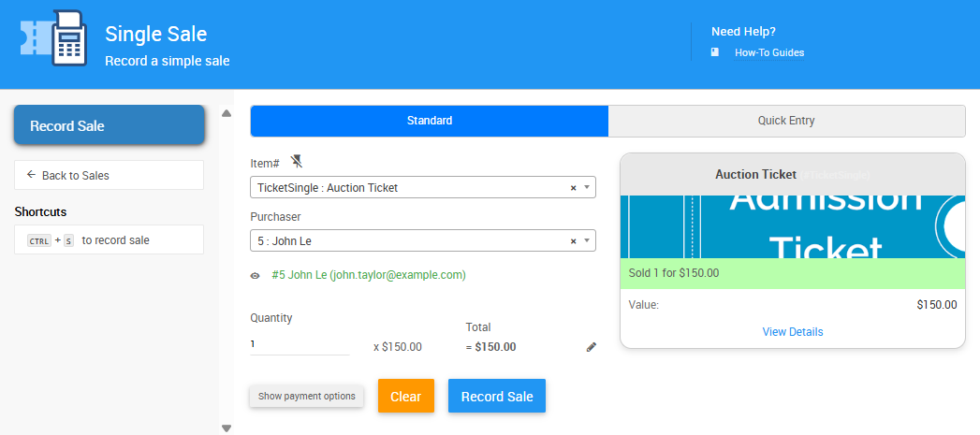Switch to the Quick Entry tab

coord(786,121)
